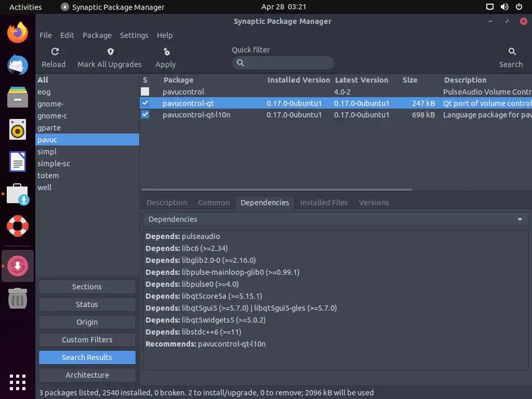Click the Origin filter button

(x=87, y=322)
